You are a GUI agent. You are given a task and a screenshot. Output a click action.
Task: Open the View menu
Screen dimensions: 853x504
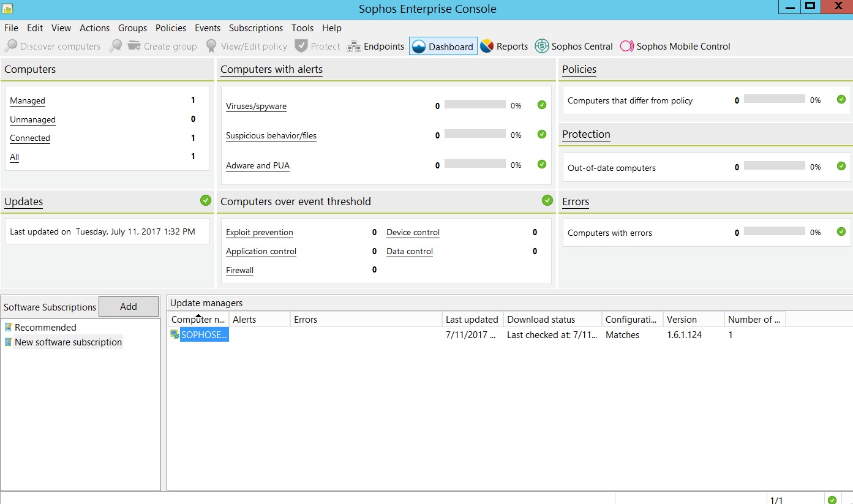(61, 28)
